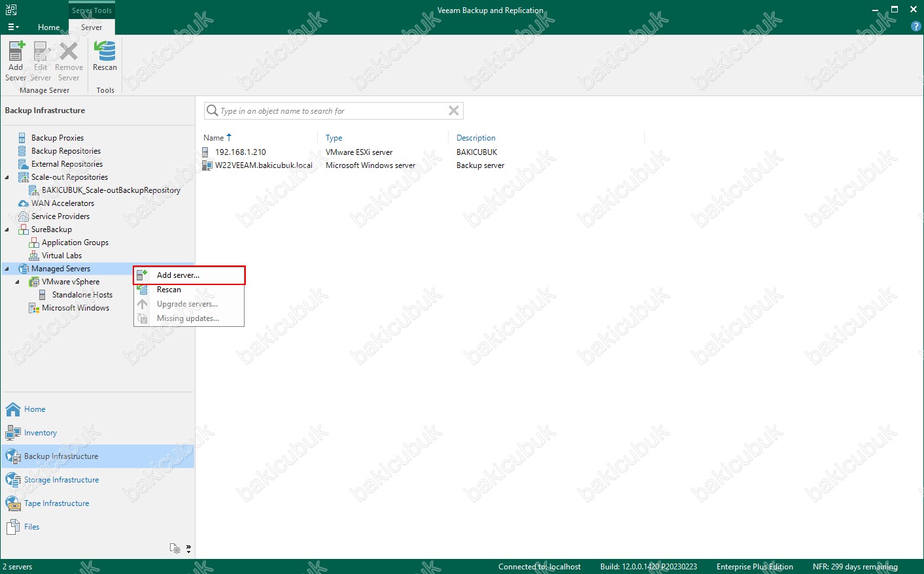Collapse the Scale-out Repositories node

point(7,177)
